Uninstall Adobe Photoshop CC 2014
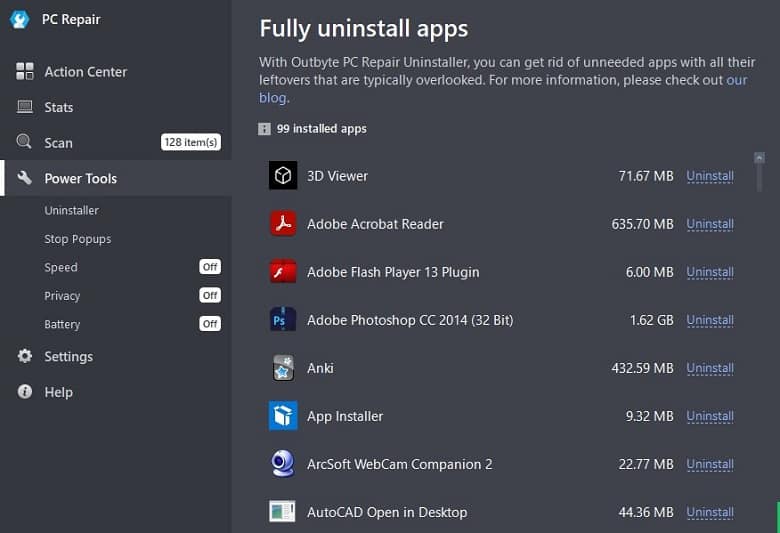The image size is (780, 533). click(710, 320)
